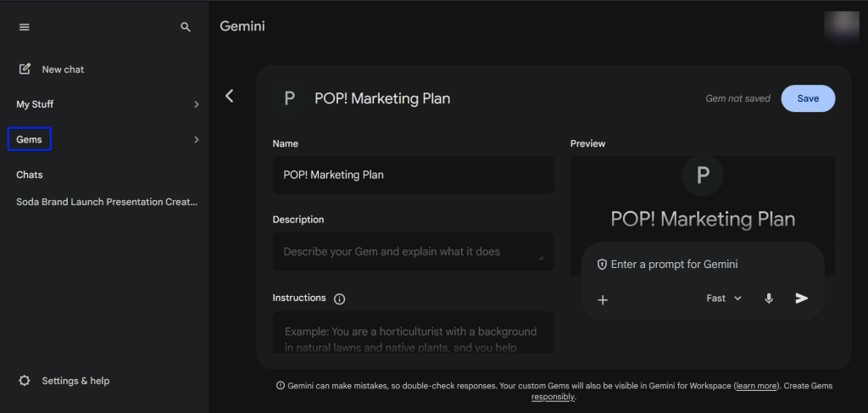Open the learn more link
Image resolution: width=868 pixels, height=413 pixels.
pos(756,386)
